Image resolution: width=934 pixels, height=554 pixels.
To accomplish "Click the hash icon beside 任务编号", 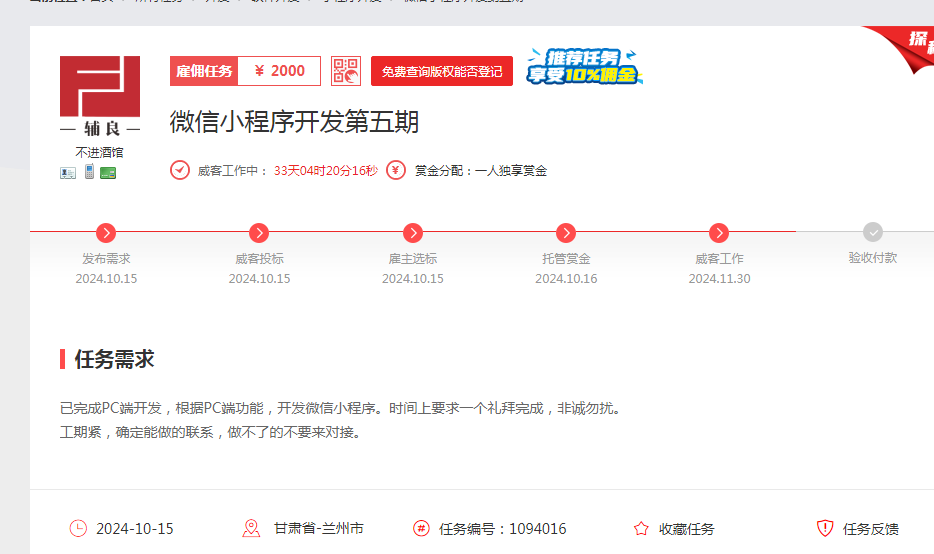I will (421, 528).
